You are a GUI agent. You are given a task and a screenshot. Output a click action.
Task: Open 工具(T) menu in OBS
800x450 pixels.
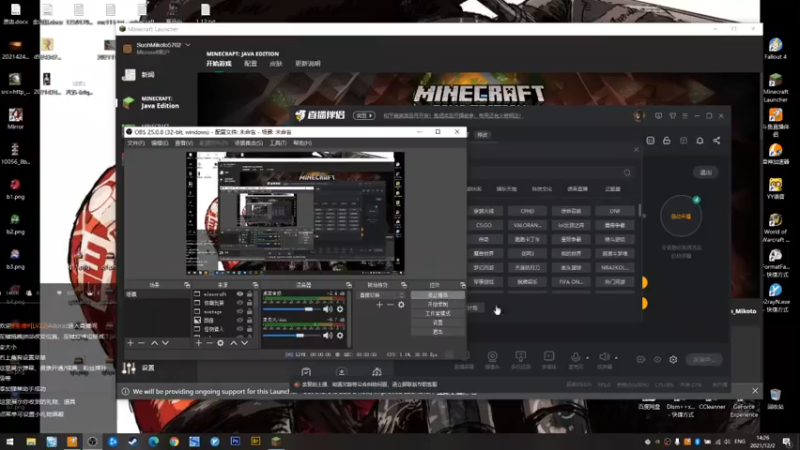click(x=278, y=143)
